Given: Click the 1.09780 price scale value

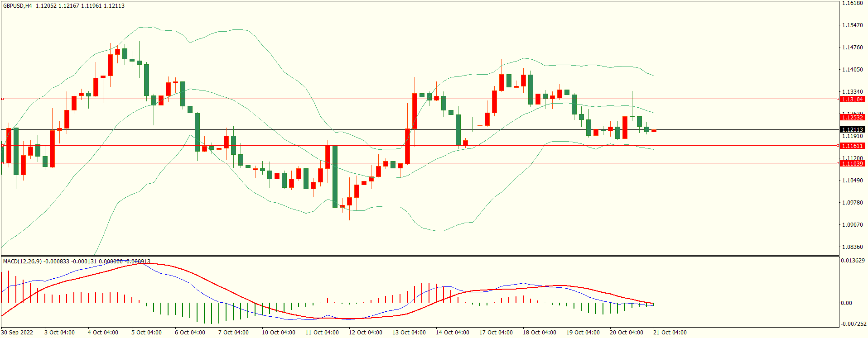Looking at the screenshot, I should 852,203.
